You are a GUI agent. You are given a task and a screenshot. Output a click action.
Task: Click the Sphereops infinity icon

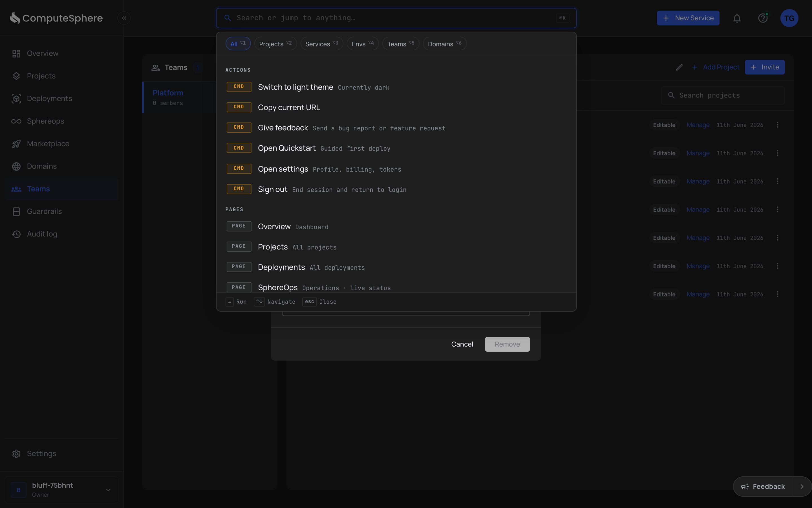(16, 121)
